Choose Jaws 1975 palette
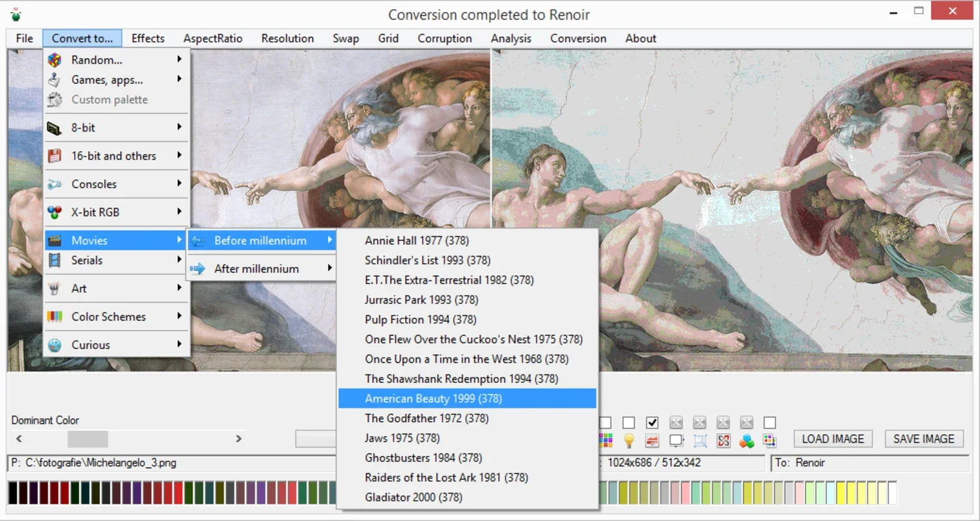 (x=468, y=438)
